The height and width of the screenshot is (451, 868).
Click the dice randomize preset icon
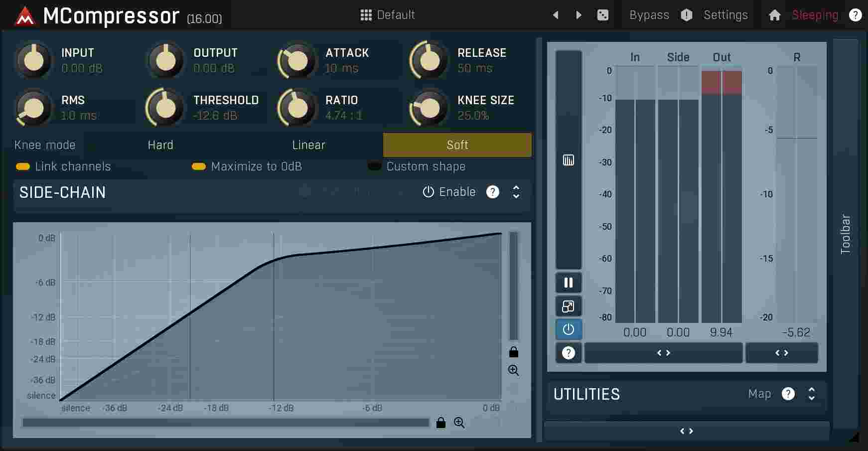point(602,15)
